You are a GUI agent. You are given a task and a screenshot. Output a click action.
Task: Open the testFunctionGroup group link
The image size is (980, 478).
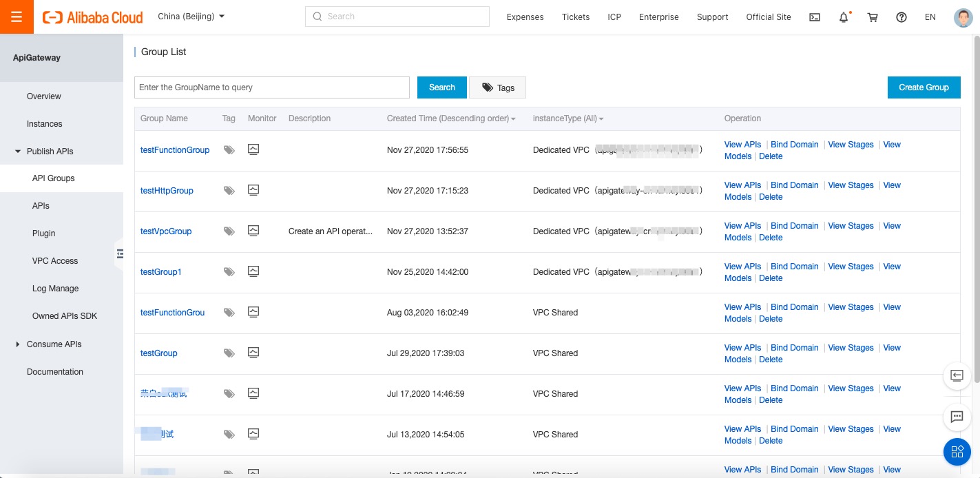click(175, 150)
